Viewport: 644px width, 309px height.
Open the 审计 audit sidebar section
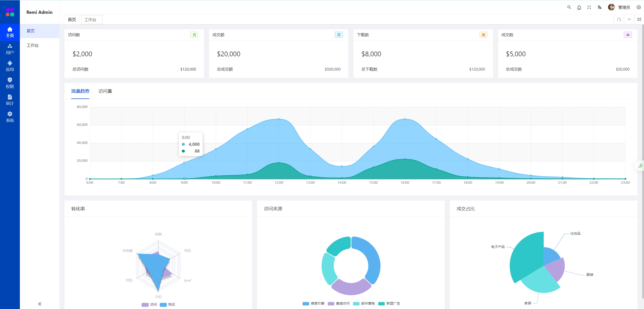coord(10,100)
